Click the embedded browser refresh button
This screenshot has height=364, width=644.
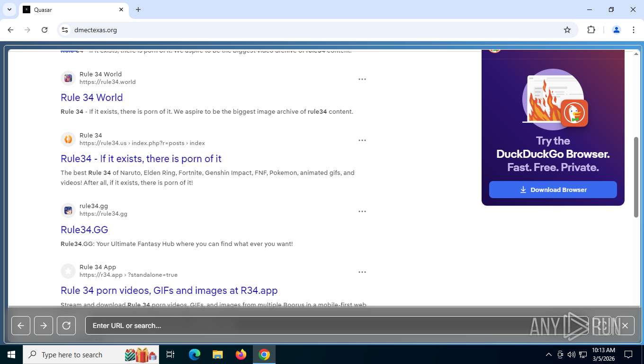(66, 326)
